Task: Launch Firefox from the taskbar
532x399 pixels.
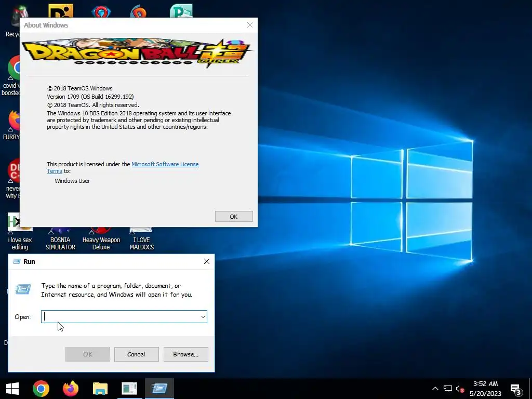Action: 71,389
